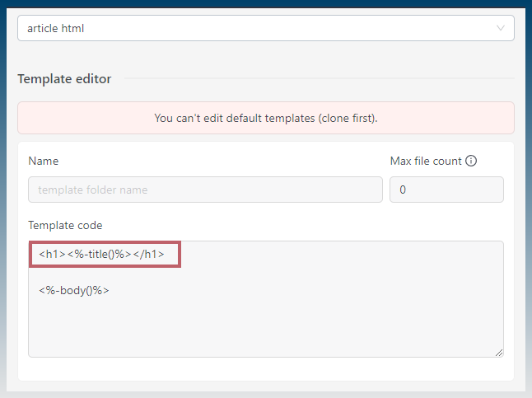Click the chevron arrow of the template selector
The image size is (532, 398).
point(501,28)
